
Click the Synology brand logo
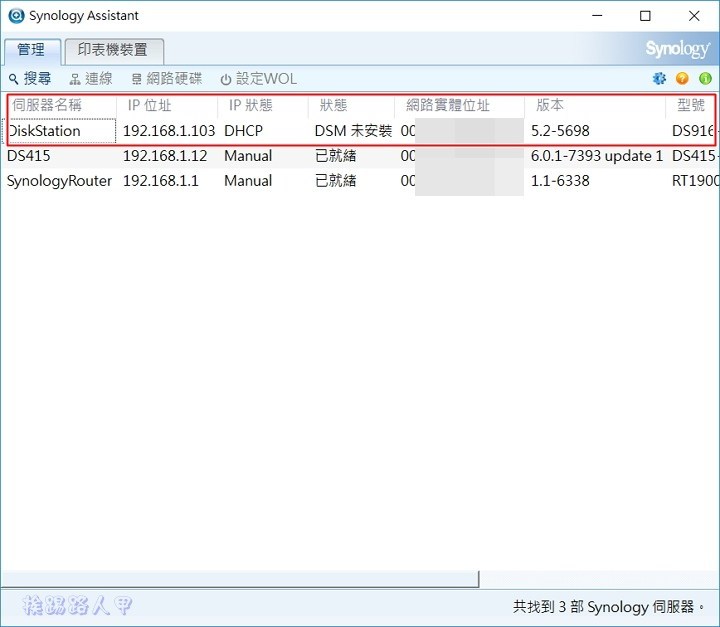tap(677, 49)
